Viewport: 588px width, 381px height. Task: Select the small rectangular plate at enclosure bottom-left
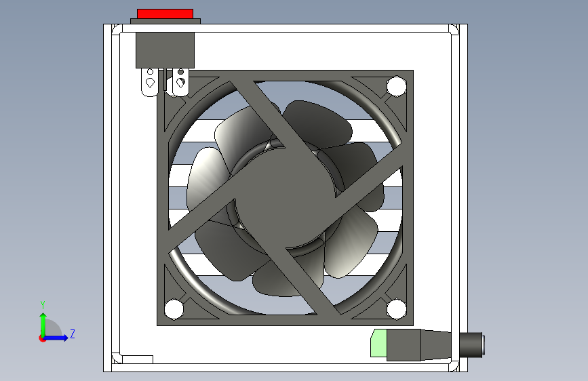pyautogui.click(x=138, y=359)
